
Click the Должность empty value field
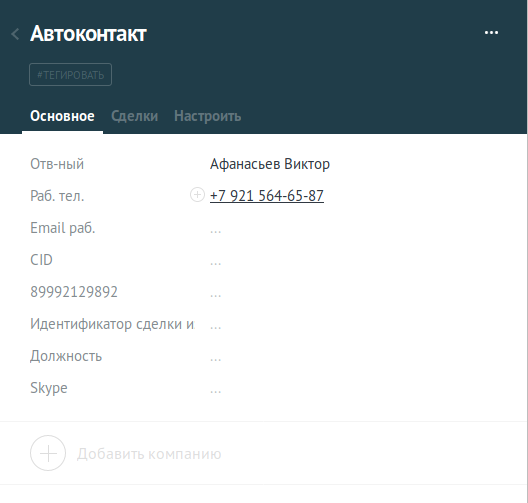(x=216, y=359)
